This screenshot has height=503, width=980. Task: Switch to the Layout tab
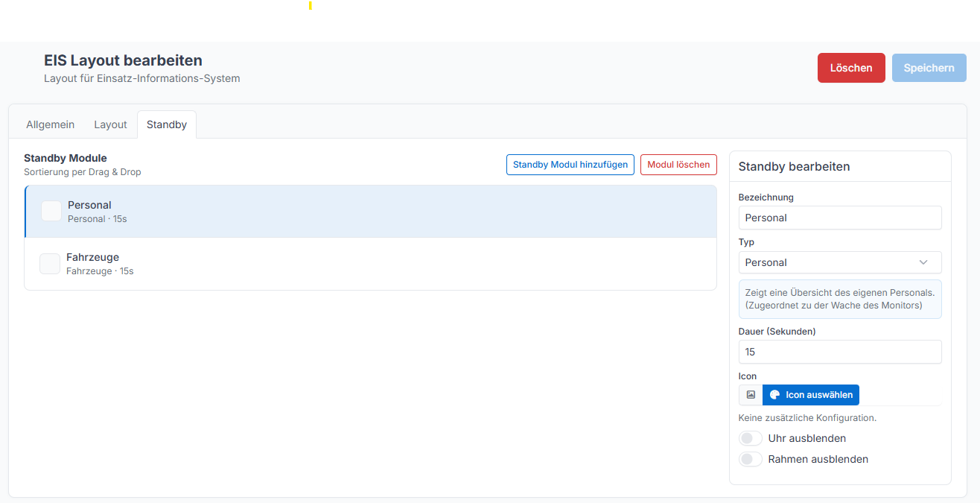tap(110, 124)
